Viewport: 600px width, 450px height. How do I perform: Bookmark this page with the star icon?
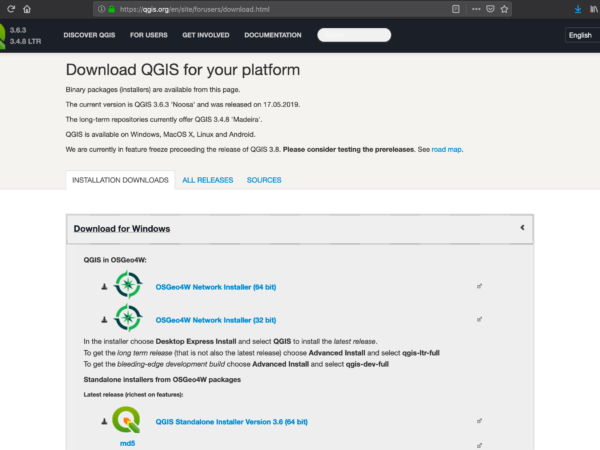(504, 9)
